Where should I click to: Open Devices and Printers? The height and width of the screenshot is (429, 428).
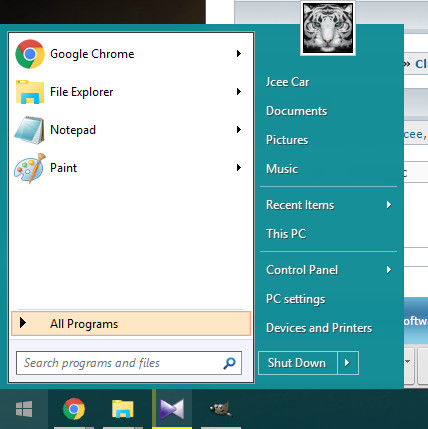pos(319,328)
